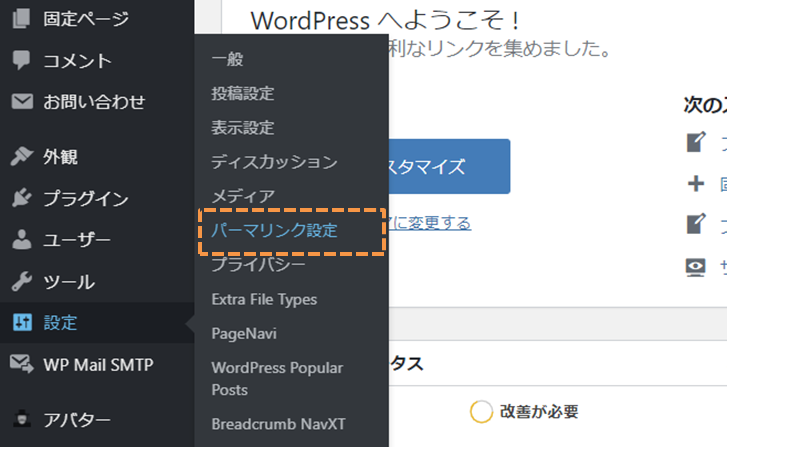This screenshot has height=449, width=804.
Task: Click the Users (ユーザー) person icon
Action: (22, 239)
